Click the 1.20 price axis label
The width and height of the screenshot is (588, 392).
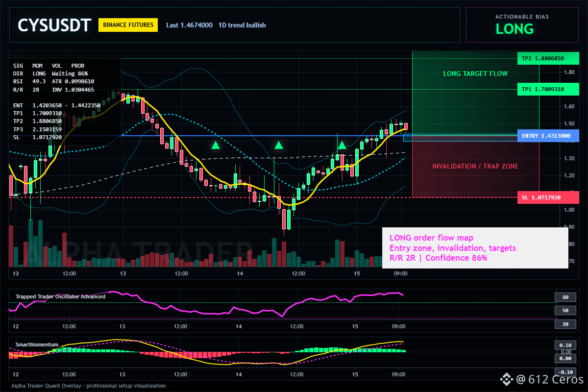click(569, 175)
